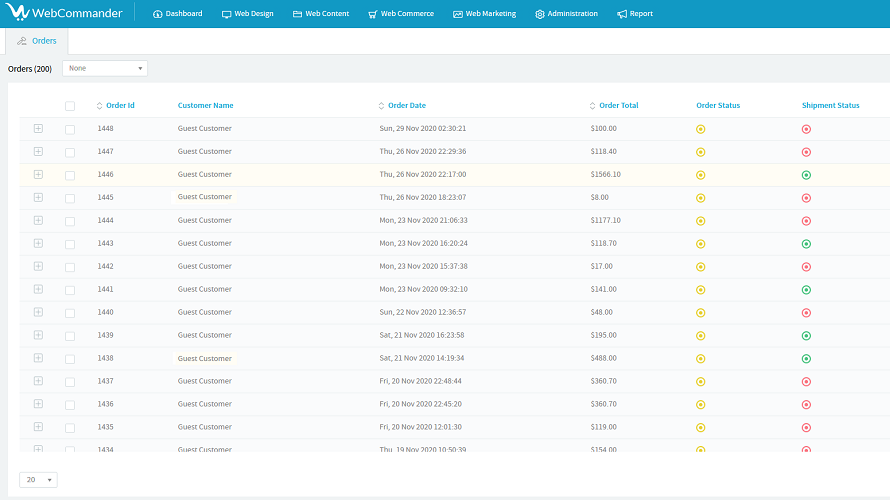This screenshot has height=500, width=890.
Task: Click green shipment status icon for 1446
Action: (x=806, y=175)
